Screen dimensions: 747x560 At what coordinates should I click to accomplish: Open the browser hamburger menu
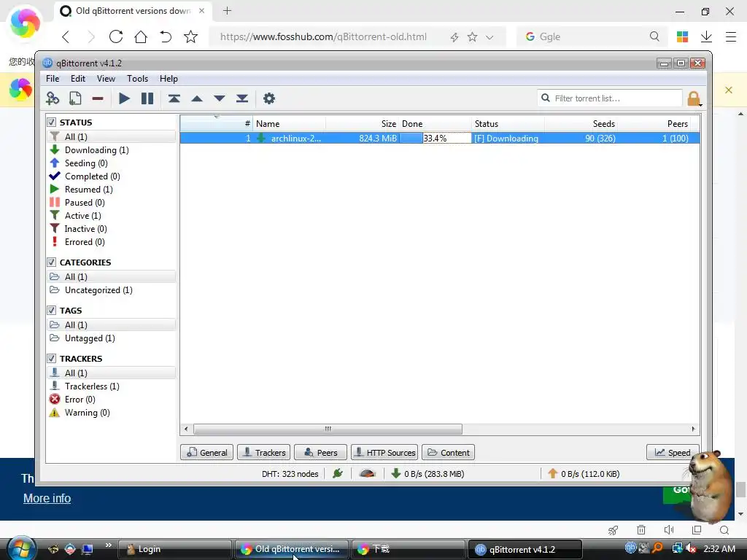point(731,36)
